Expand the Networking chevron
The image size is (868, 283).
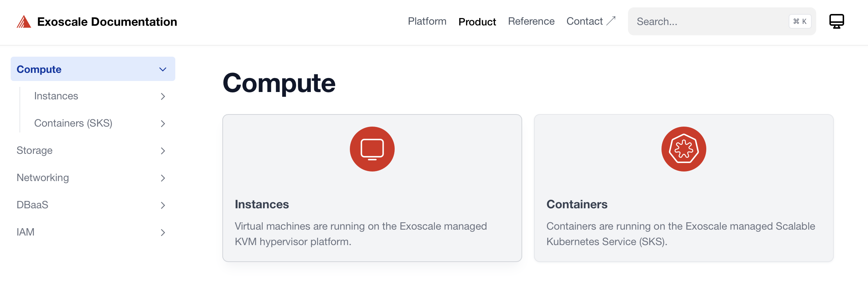pos(163,178)
